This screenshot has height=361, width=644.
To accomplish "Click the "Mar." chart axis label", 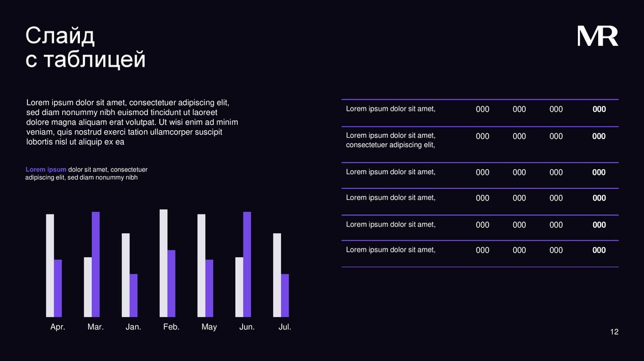I will (x=96, y=327).
